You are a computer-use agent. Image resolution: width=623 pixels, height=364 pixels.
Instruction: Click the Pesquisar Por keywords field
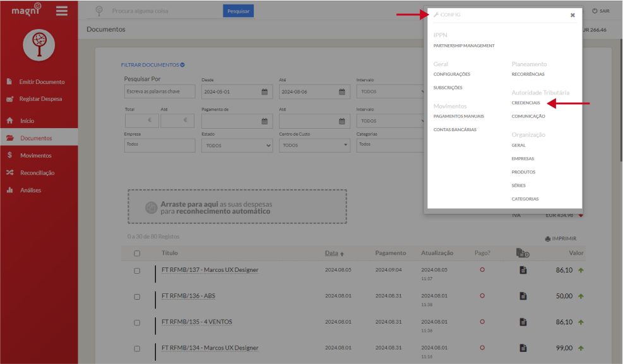tap(160, 91)
